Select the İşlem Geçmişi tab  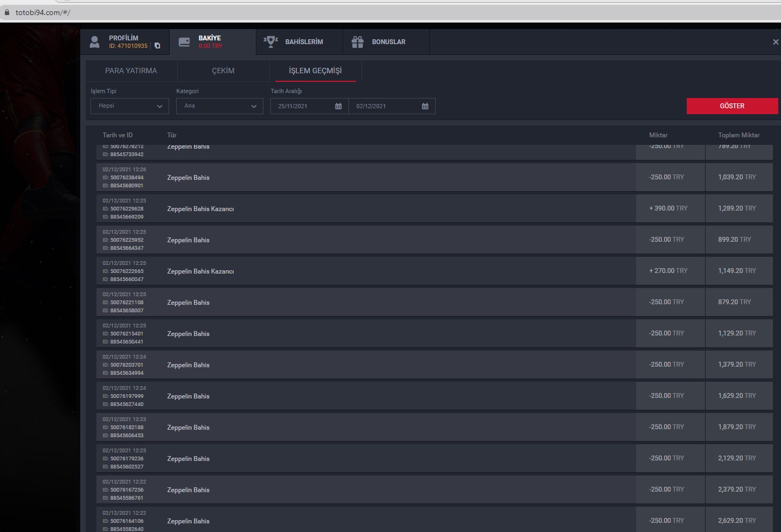pos(315,71)
